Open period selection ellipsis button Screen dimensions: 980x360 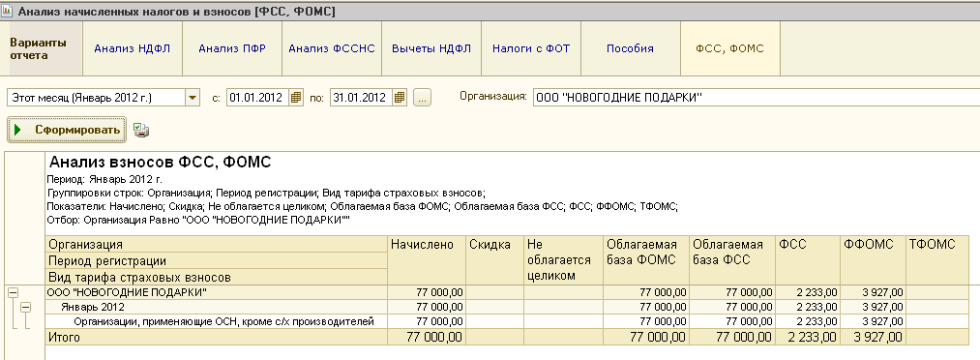(x=422, y=98)
